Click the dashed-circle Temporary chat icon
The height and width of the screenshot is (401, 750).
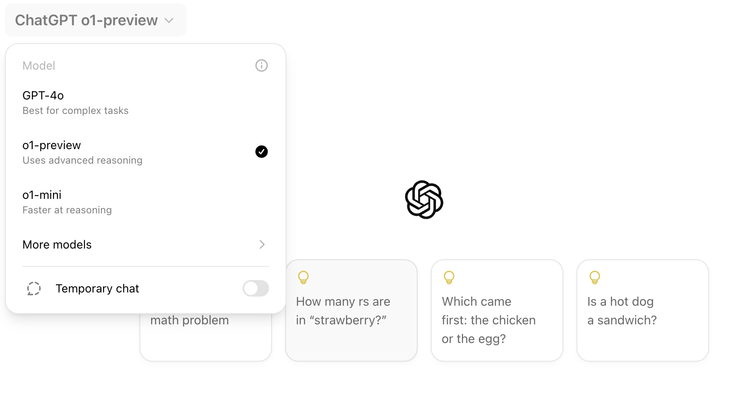[33, 289]
